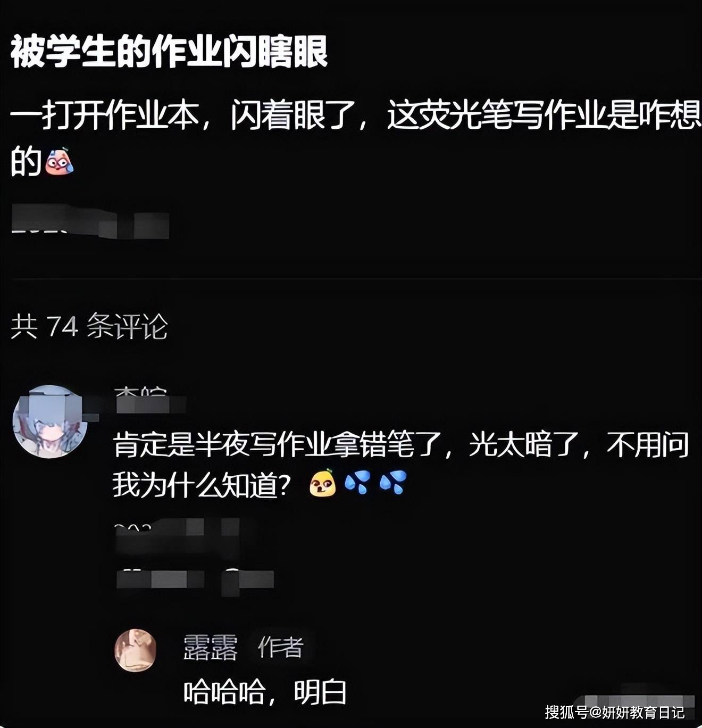
Task: Click the 作者 badge next to 露露
Action: (281, 648)
